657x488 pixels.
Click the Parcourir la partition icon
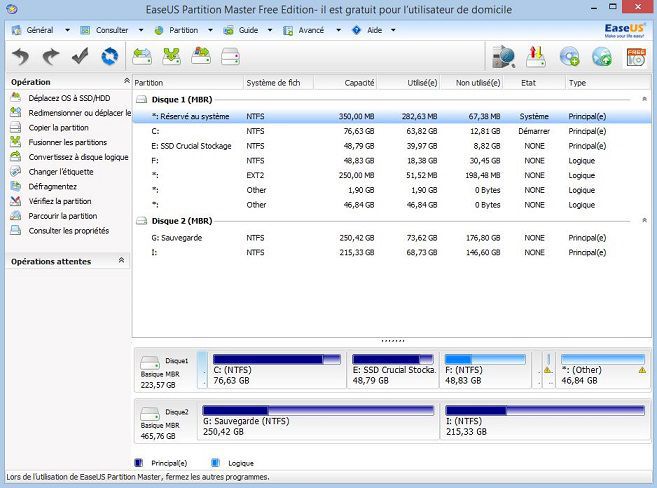(x=16, y=216)
